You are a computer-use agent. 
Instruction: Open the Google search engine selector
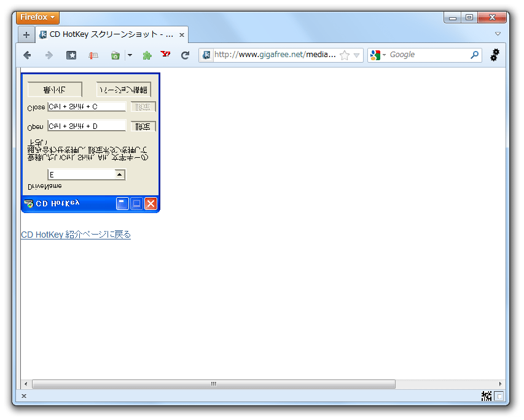pyautogui.click(x=378, y=55)
